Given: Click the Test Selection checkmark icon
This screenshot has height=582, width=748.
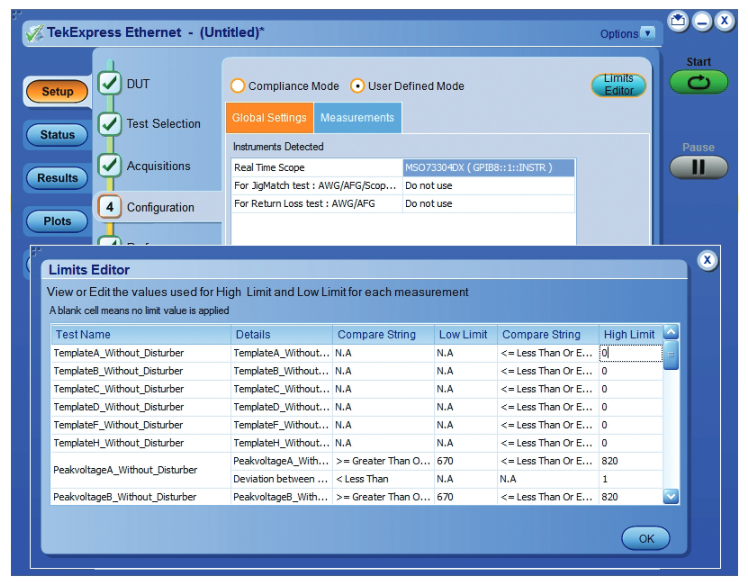Looking at the screenshot, I should tap(109, 124).
